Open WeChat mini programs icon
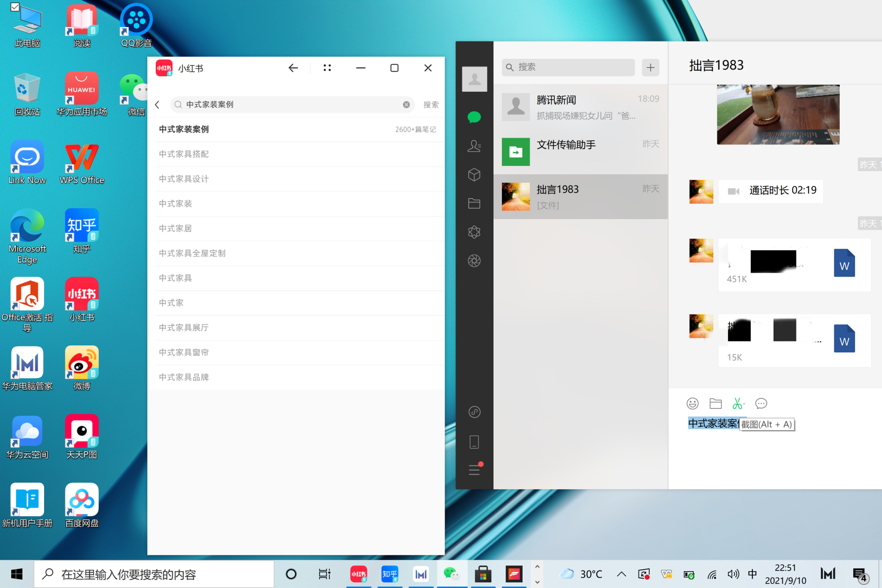The height and width of the screenshot is (588, 882). [474, 412]
